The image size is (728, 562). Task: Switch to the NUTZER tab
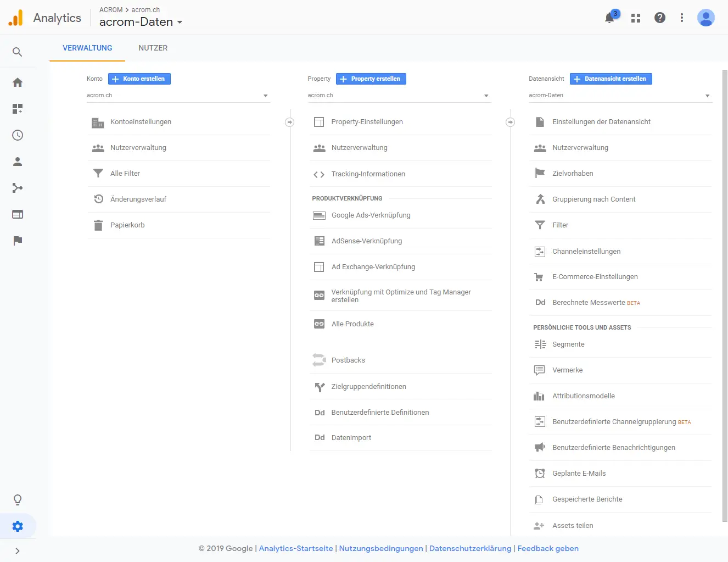[x=153, y=48]
